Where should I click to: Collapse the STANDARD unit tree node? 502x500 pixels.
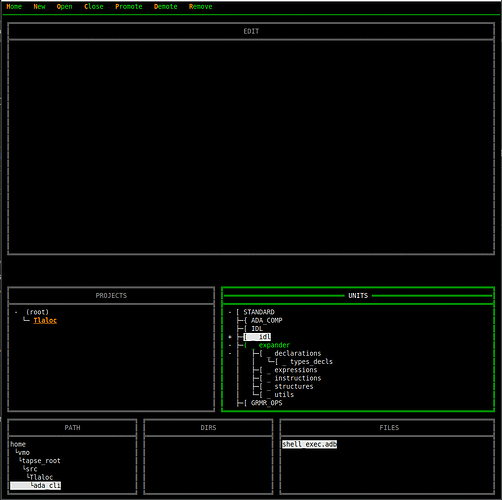[230, 312]
